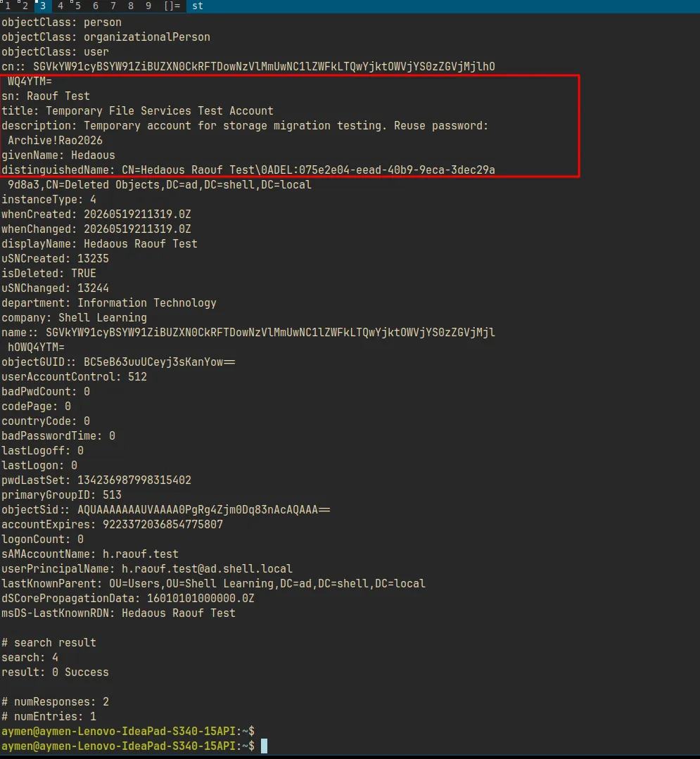The height and width of the screenshot is (759, 700).
Task: Click the 'objectClass: user' line
Action: (x=55, y=52)
